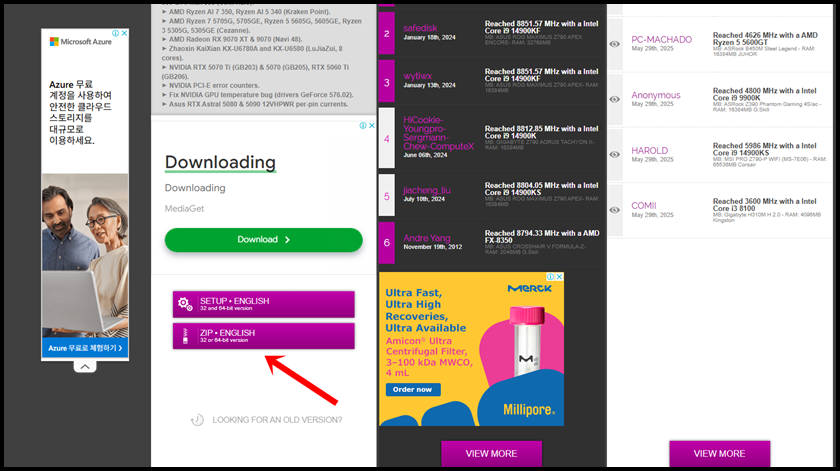The width and height of the screenshot is (840, 471).
Task: Select rank 2 badge
Action: (x=387, y=33)
